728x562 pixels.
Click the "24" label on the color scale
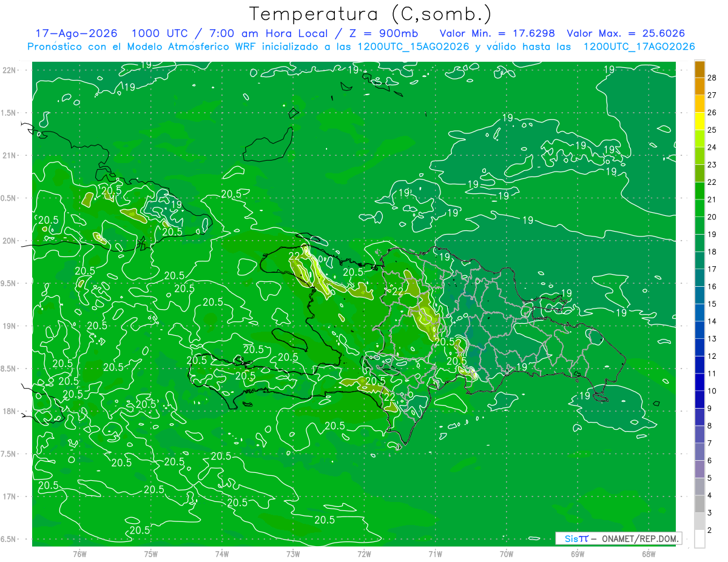pos(712,147)
